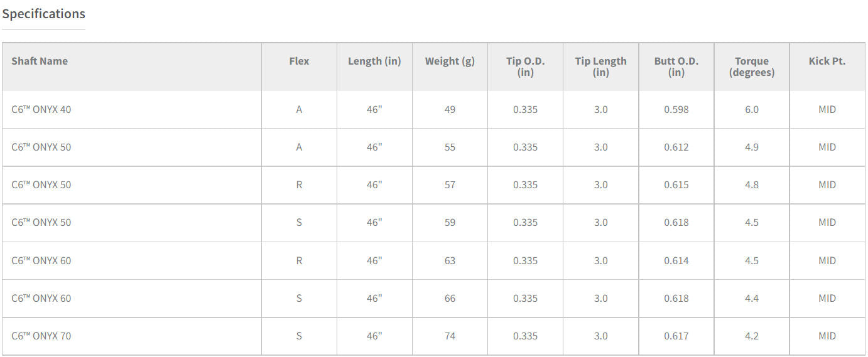Click the Shaft Name column header
The width and height of the screenshot is (868, 357).
pos(40,61)
